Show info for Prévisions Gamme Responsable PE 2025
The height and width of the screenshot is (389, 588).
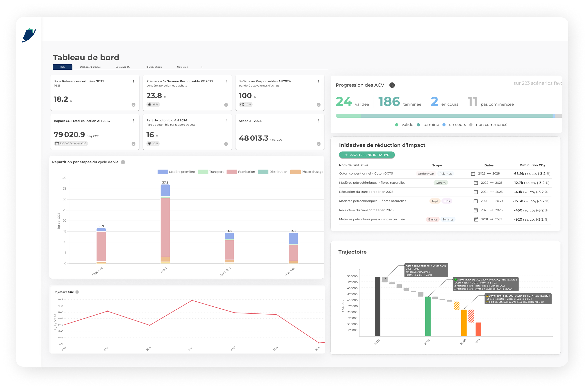click(226, 105)
